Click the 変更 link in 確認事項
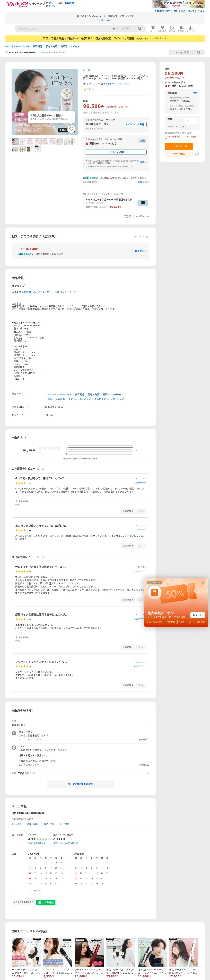The width and height of the screenshot is (210, 980). (x=195, y=93)
